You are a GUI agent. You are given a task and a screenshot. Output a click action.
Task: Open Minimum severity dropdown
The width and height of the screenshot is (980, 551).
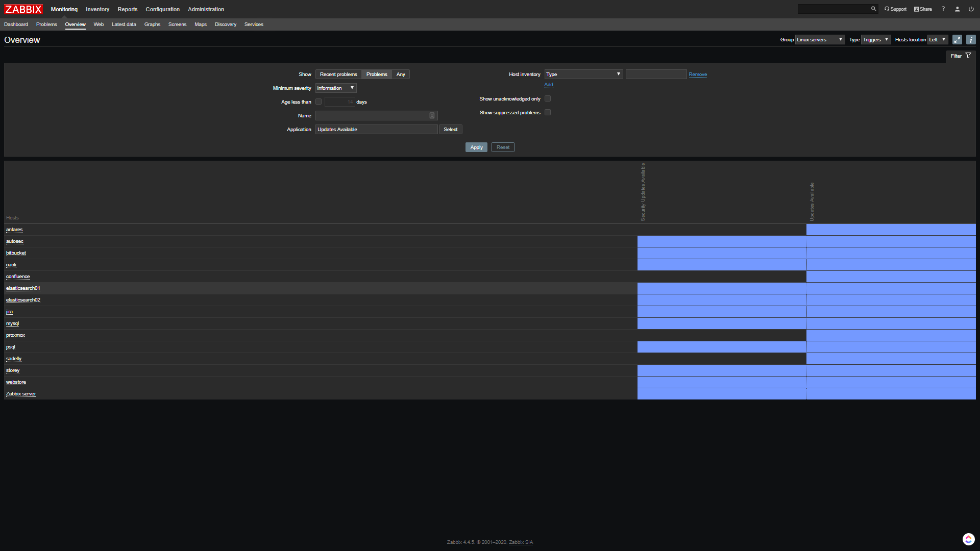pyautogui.click(x=335, y=88)
